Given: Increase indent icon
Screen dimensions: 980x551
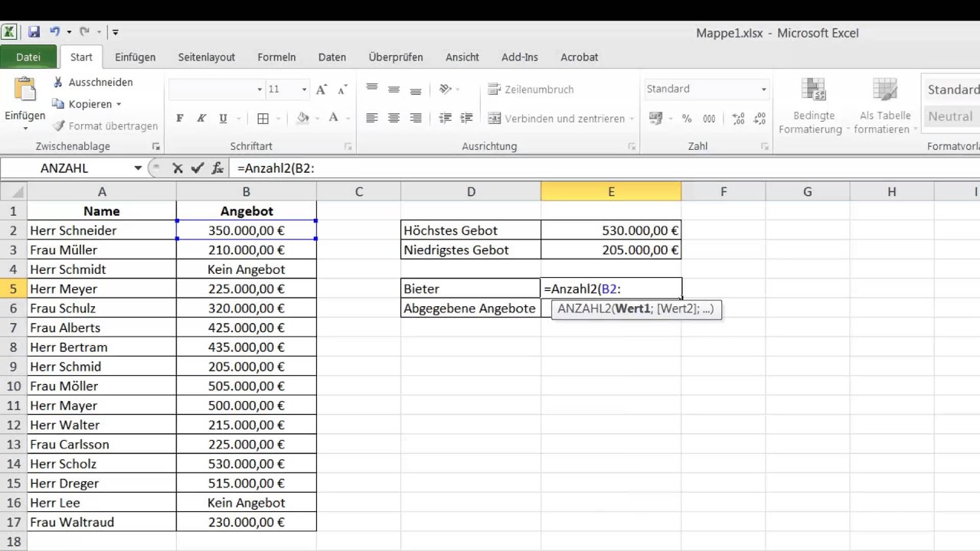Looking at the screenshot, I should pyautogui.click(x=466, y=119).
